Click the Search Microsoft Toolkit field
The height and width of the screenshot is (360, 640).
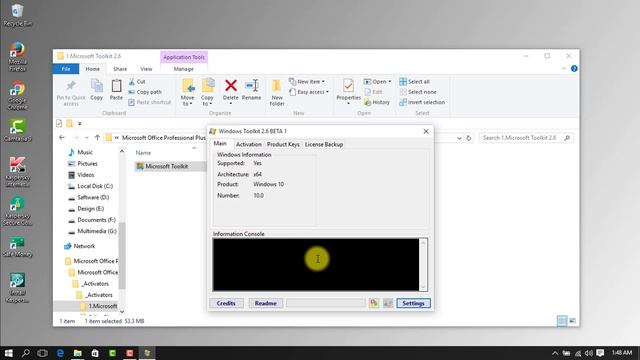coord(527,138)
